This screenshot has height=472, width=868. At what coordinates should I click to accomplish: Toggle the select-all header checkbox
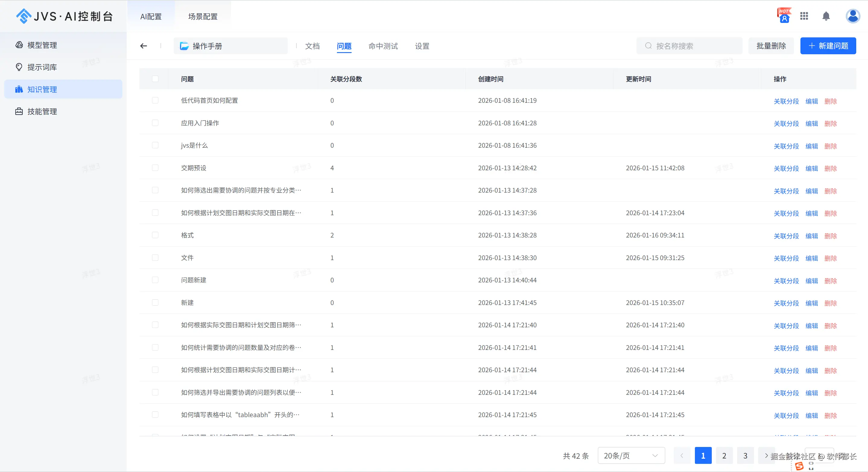[x=155, y=79]
